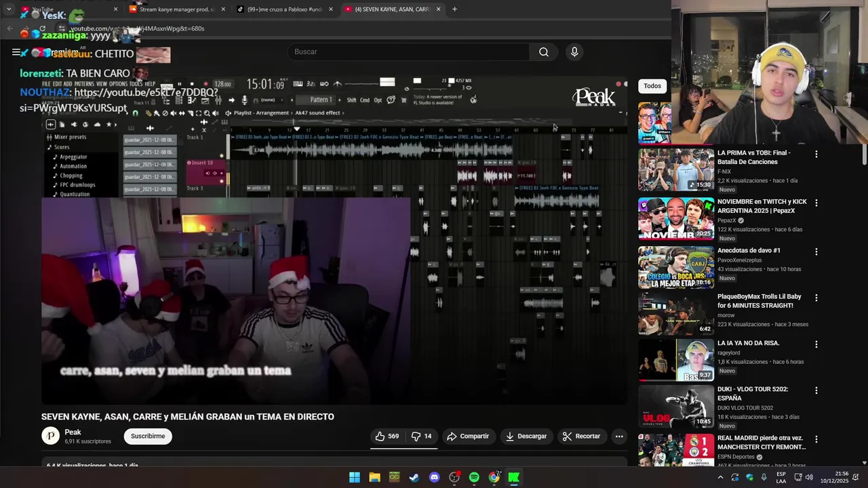Like the video with 569 likes
Viewport: 868px width, 488px height.
(387, 436)
